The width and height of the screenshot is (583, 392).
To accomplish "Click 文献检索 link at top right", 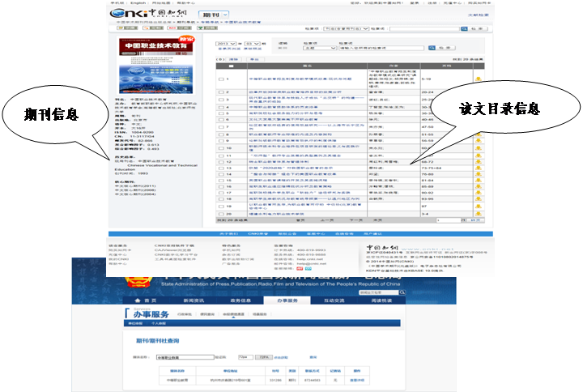I will (479, 15).
